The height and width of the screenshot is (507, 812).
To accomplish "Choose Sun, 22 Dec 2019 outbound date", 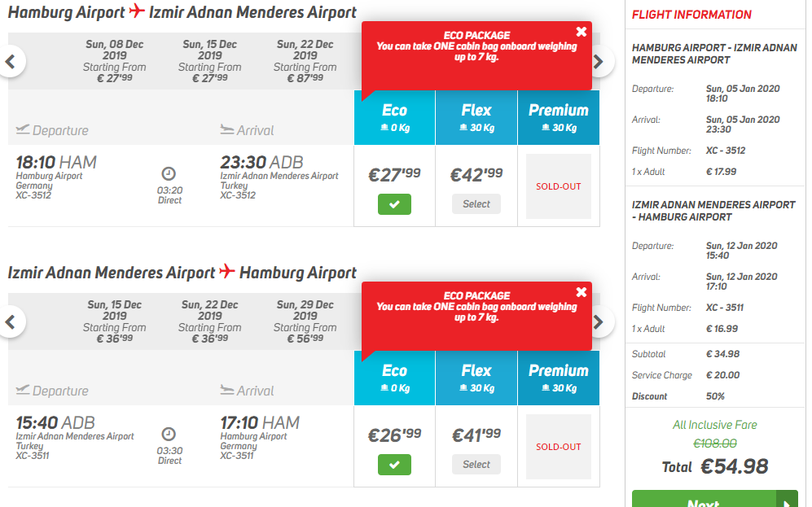I will 305,61.
